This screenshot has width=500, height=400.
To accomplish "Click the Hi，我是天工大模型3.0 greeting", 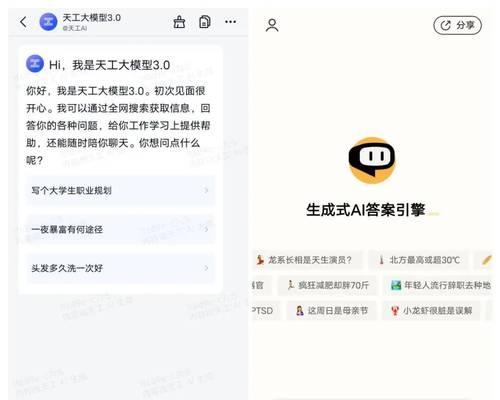I will [110, 65].
